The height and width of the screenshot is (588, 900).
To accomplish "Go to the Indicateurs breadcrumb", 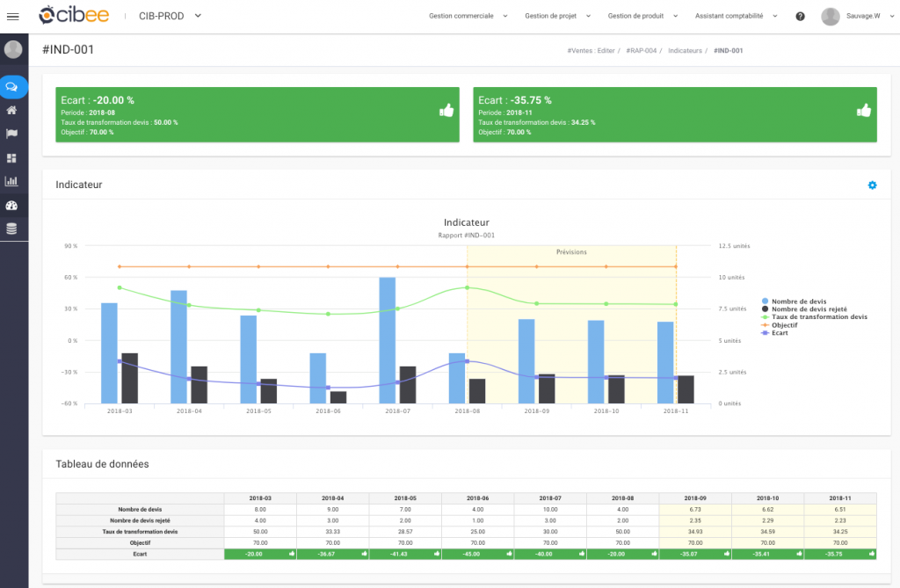I will [x=685, y=50].
